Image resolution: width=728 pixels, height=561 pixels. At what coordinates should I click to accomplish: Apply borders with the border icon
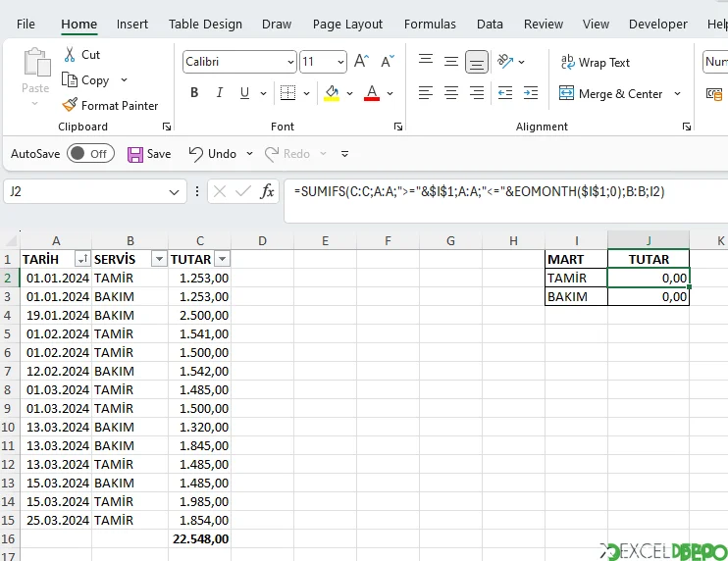pos(287,93)
